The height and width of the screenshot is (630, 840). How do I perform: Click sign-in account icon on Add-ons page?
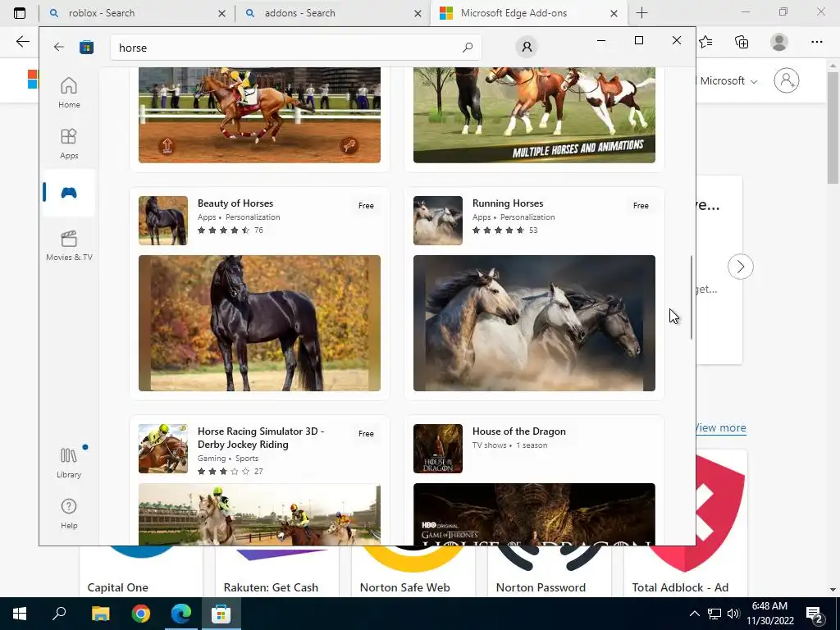(x=787, y=80)
